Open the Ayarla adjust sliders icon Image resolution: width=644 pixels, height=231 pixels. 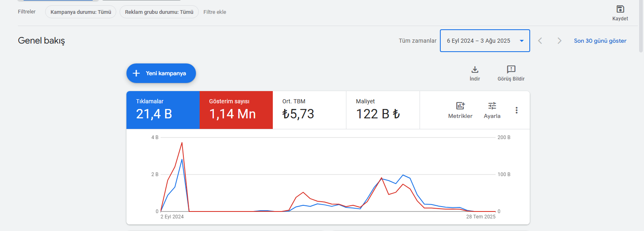point(492,106)
